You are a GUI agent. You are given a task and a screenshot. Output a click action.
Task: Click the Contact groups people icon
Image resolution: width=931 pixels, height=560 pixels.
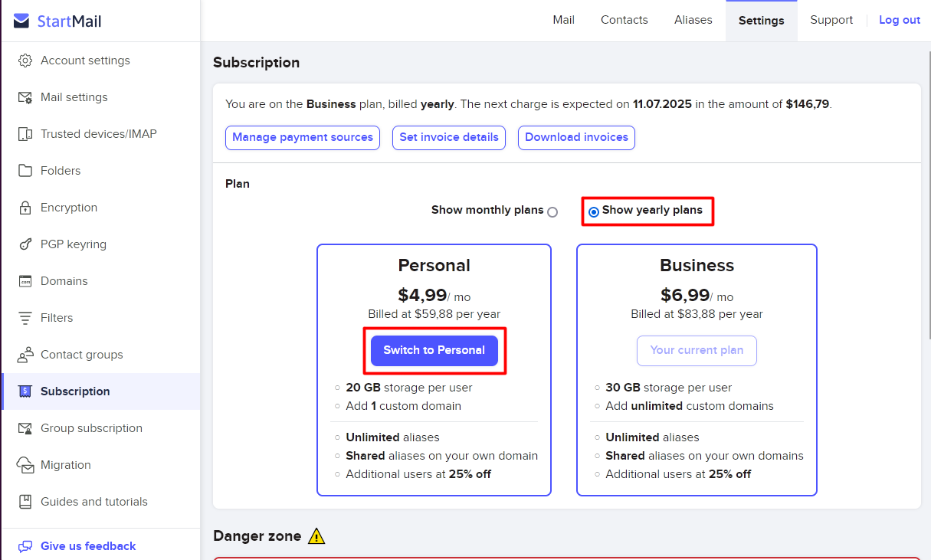(25, 355)
